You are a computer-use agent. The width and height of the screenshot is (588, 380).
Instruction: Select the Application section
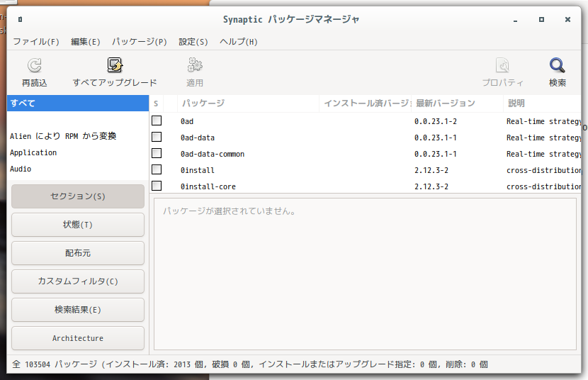tap(78, 152)
